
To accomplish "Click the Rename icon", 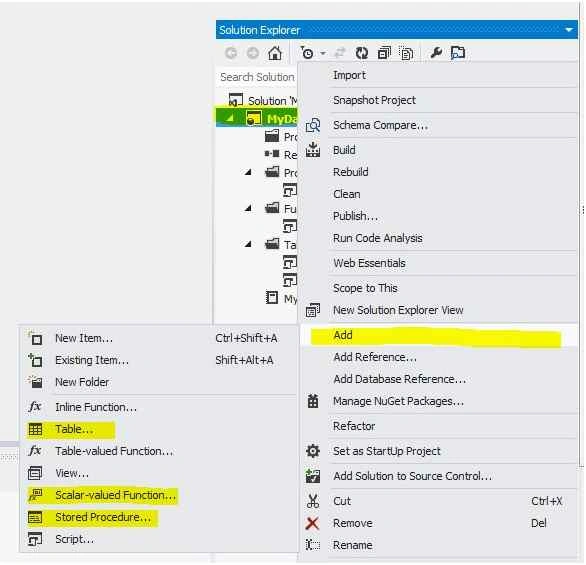I will click(x=313, y=545).
